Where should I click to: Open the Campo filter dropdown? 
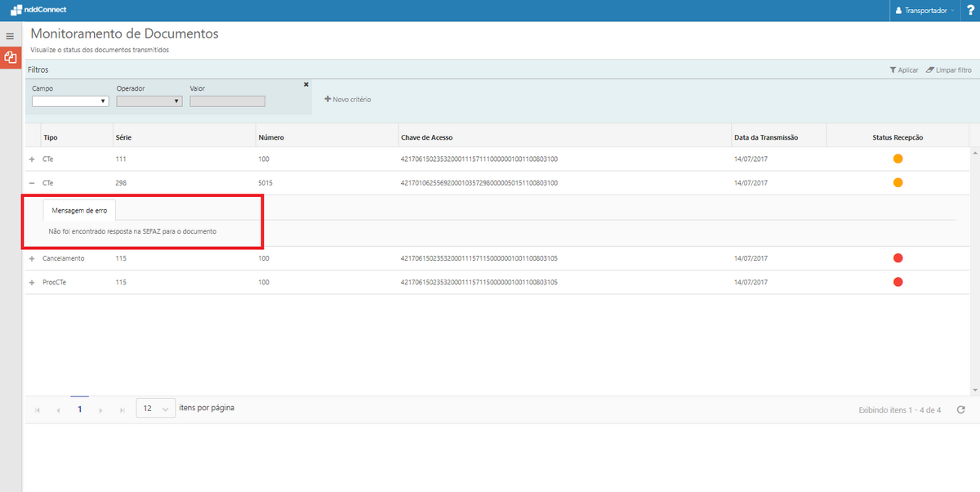70,101
